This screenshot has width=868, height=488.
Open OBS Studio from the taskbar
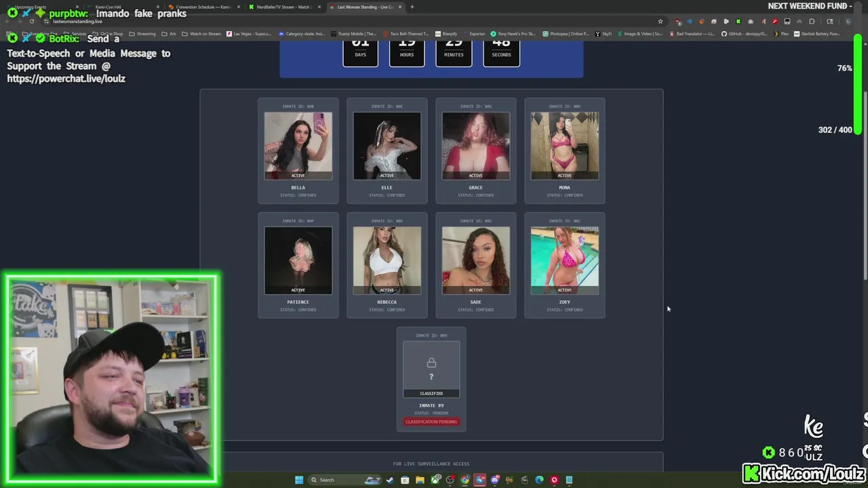tap(450, 480)
